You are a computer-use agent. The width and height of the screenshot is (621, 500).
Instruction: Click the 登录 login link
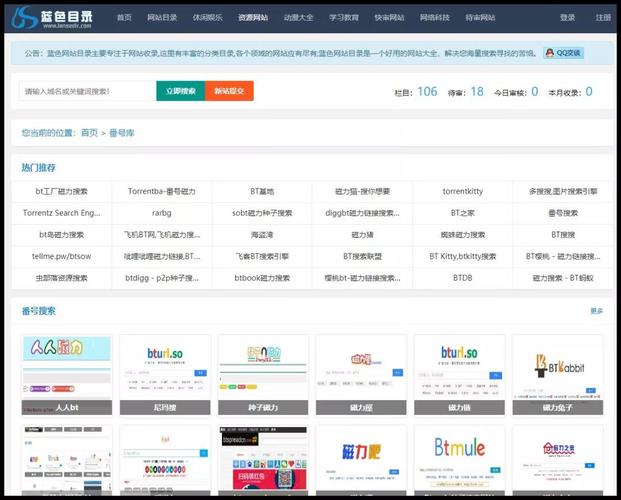567,17
